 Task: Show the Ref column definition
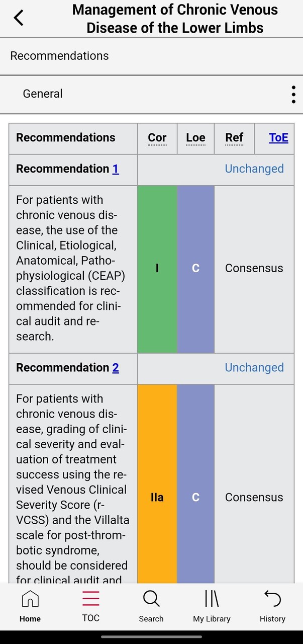click(234, 137)
